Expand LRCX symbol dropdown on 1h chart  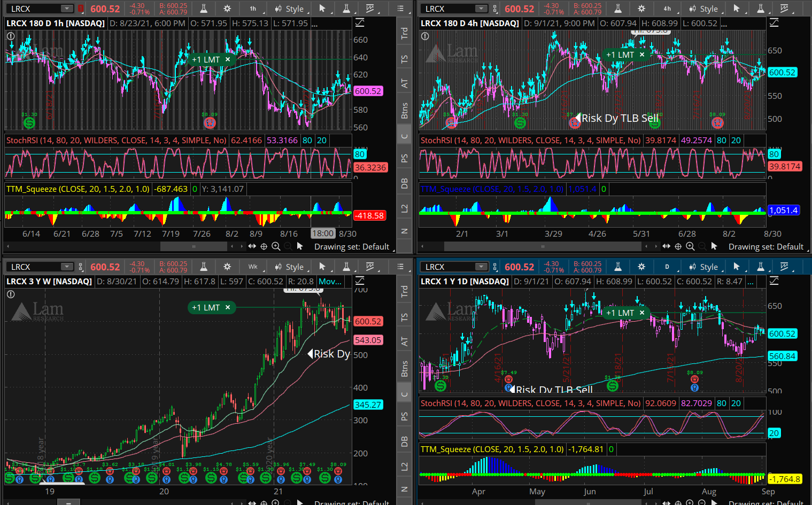pyautogui.click(x=67, y=9)
